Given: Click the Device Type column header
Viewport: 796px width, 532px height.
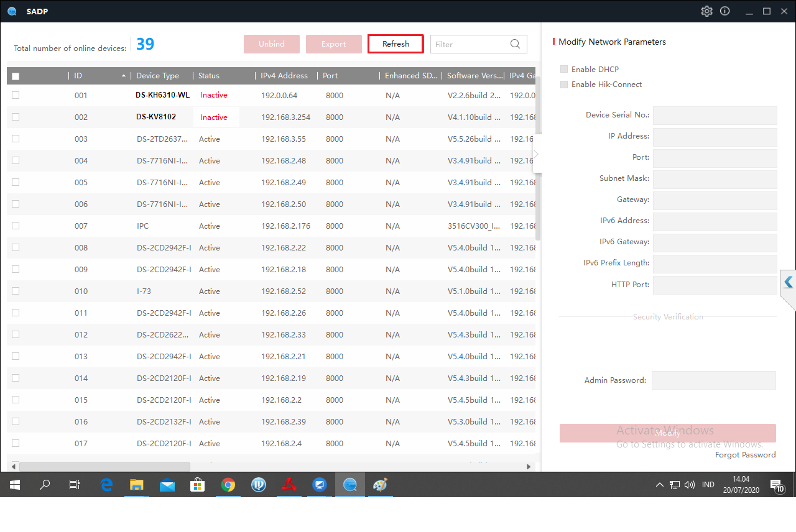Looking at the screenshot, I should click(x=158, y=76).
